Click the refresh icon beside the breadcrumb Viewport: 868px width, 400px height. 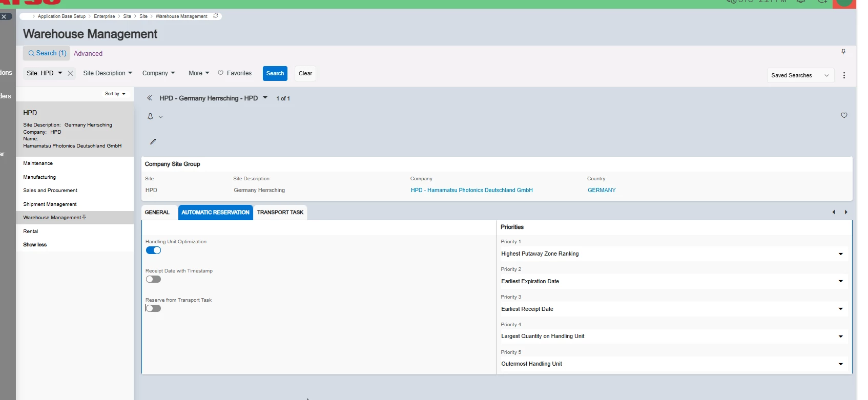pos(216,16)
